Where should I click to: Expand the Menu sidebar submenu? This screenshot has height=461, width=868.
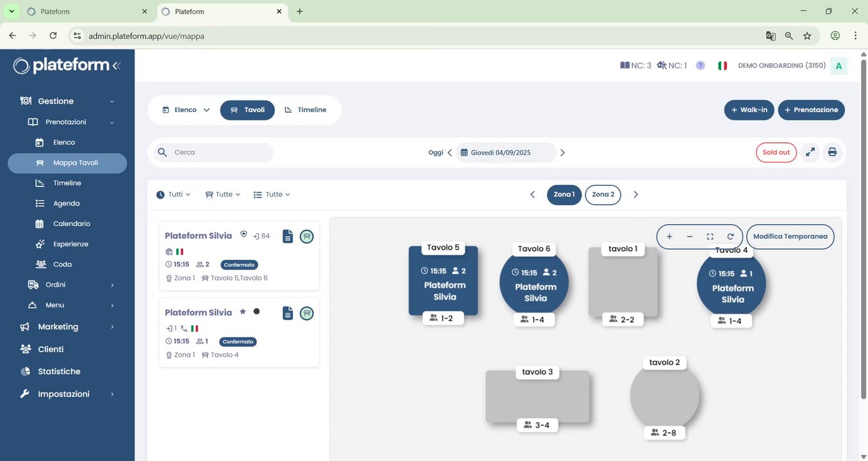(112, 305)
